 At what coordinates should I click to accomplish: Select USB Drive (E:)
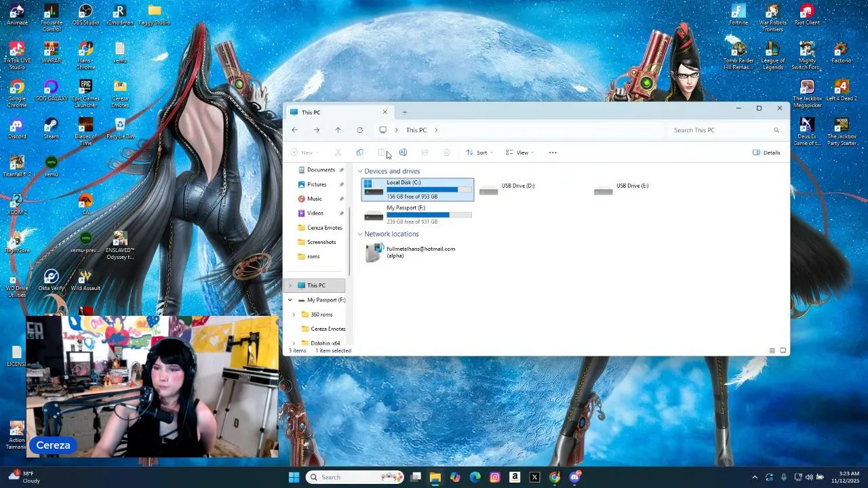click(x=648, y=189)
